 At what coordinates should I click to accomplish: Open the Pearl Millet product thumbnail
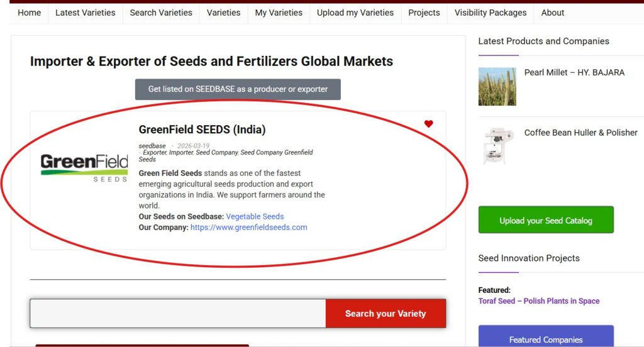[497, 87]
